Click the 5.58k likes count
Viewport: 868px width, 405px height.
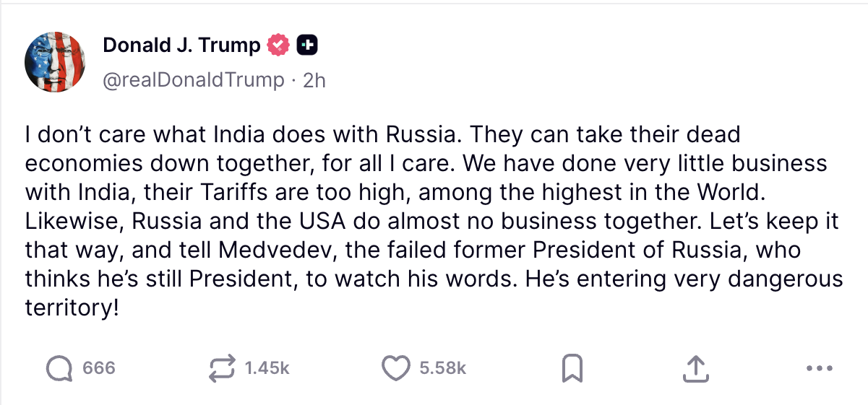point(443,369)
